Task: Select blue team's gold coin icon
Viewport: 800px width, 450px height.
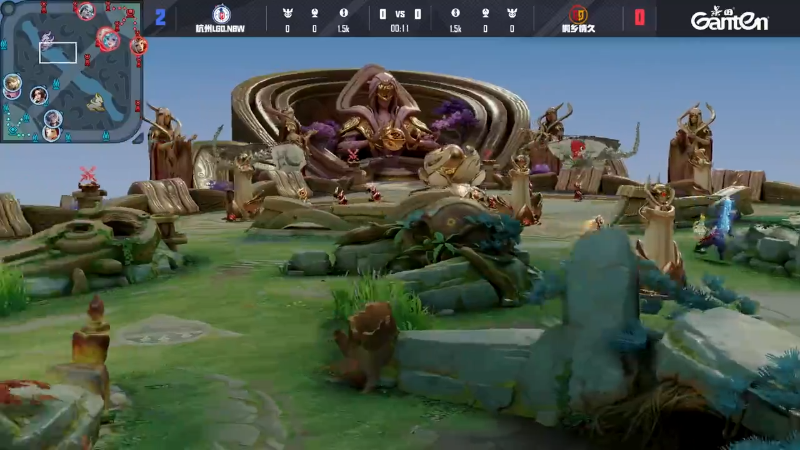Action: [343, 13]
